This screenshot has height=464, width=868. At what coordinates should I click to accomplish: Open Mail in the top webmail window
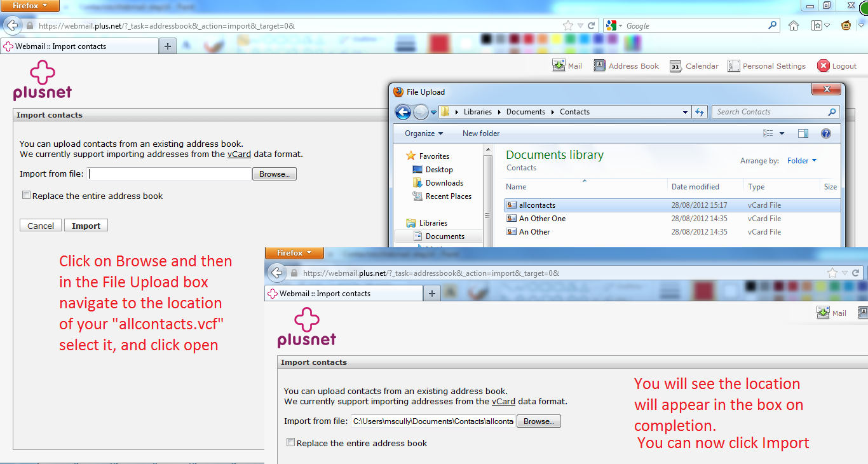pyautogui.click(x=567, y=65)
